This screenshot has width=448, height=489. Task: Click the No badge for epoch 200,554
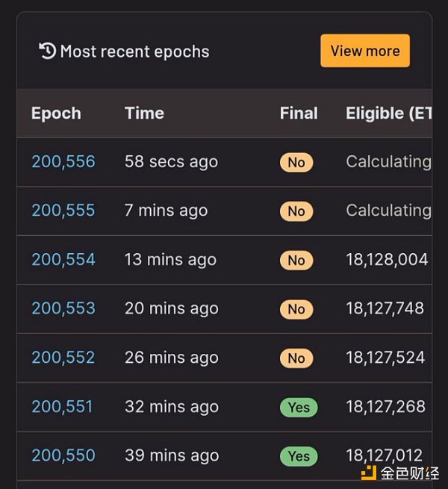(x=296, y=261)
